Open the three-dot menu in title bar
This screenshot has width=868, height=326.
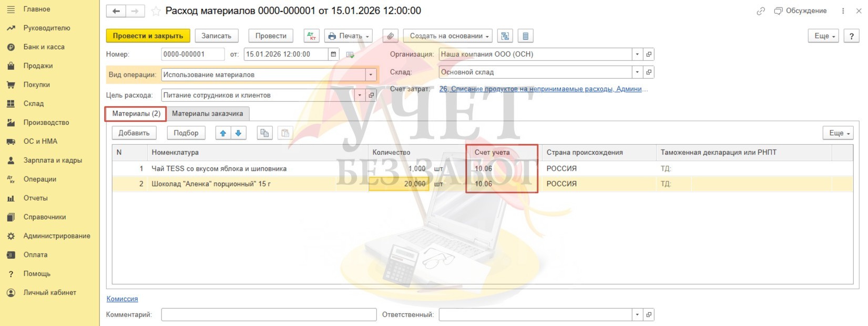tap(843, 11)
